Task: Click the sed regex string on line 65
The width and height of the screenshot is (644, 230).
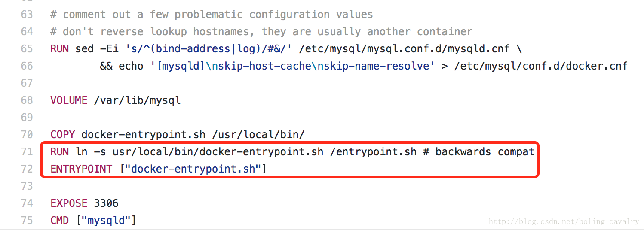Action: pyautogui.click(x=209, y=49)
